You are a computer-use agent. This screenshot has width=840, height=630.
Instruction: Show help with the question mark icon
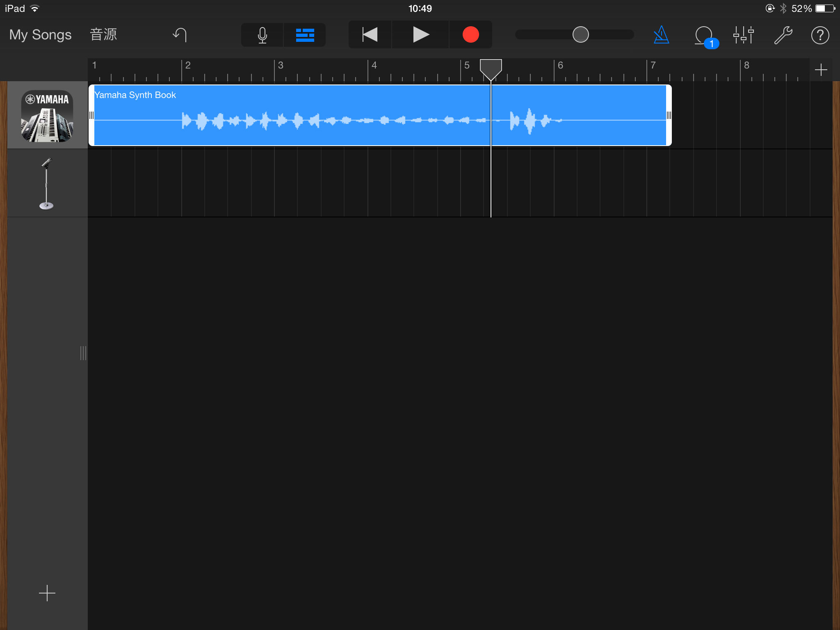(820, 35)
